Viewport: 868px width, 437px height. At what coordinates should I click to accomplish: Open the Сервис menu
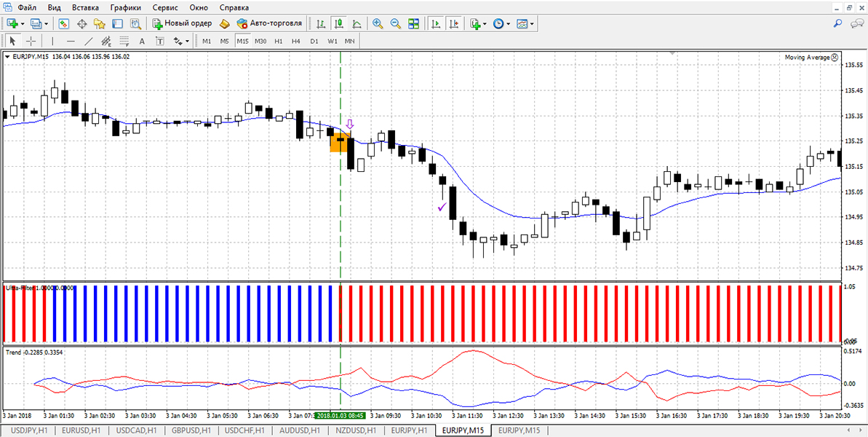click(165, 8)
